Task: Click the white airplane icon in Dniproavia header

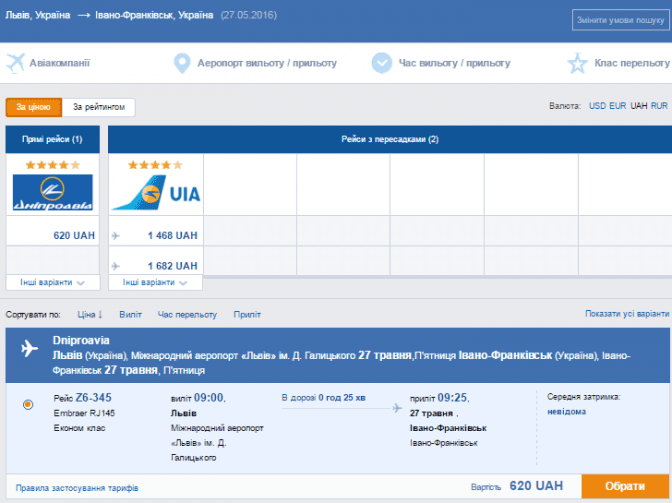Action: (29, 348)
